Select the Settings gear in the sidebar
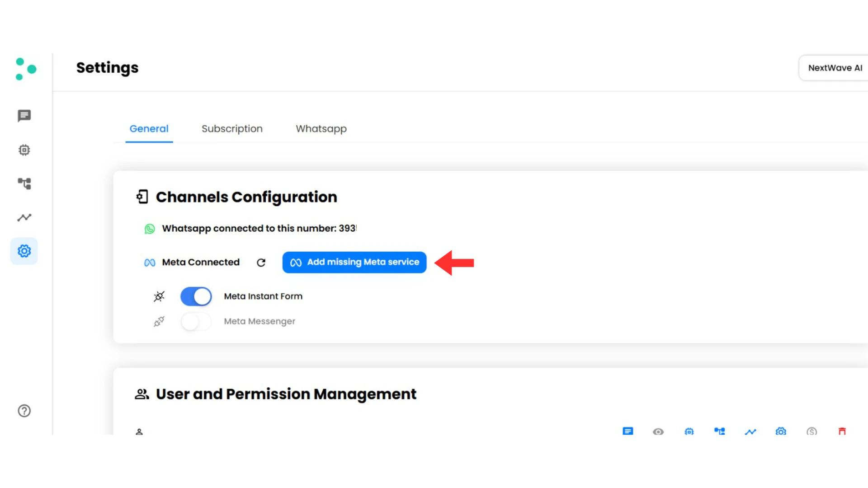 click(24, 251)
